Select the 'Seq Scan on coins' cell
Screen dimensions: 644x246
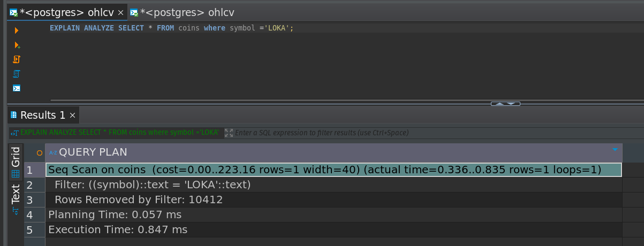[x=334, y=170]
